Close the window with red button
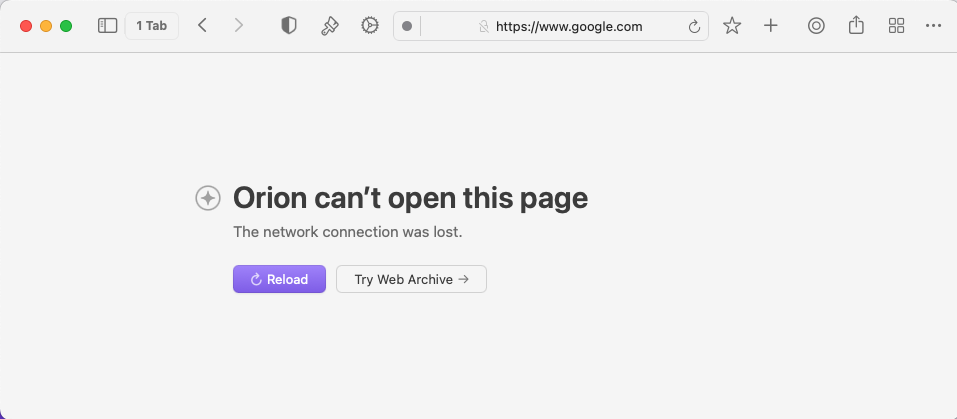Screen dimensions: 957x419 (x=26, y=26)
